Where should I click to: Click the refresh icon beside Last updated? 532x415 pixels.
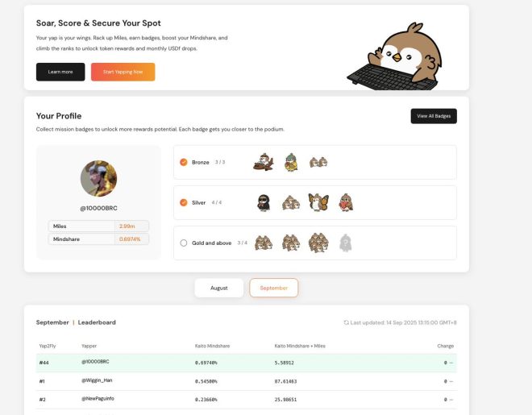tap(346, 322)
